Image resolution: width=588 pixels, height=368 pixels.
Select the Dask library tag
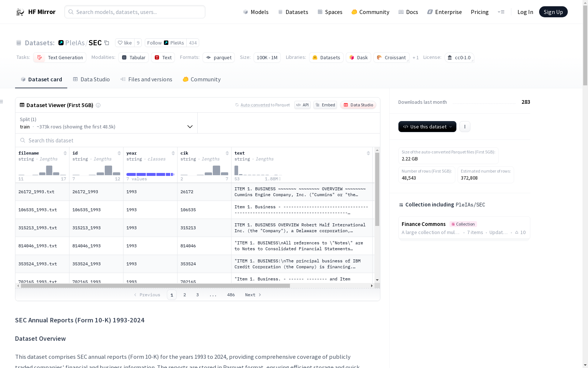pos(358,57)
